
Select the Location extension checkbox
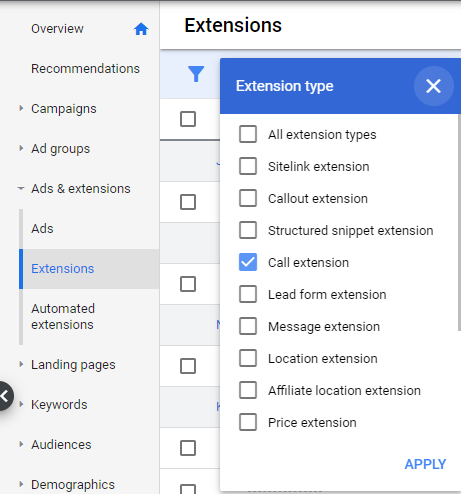(x=248, y=358)
